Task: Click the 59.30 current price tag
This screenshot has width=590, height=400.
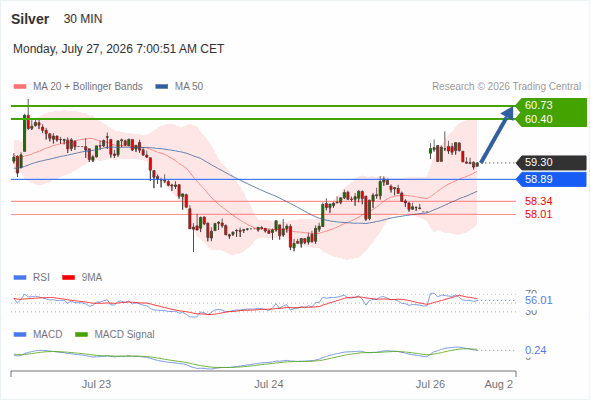Action: tap(552, 163)
